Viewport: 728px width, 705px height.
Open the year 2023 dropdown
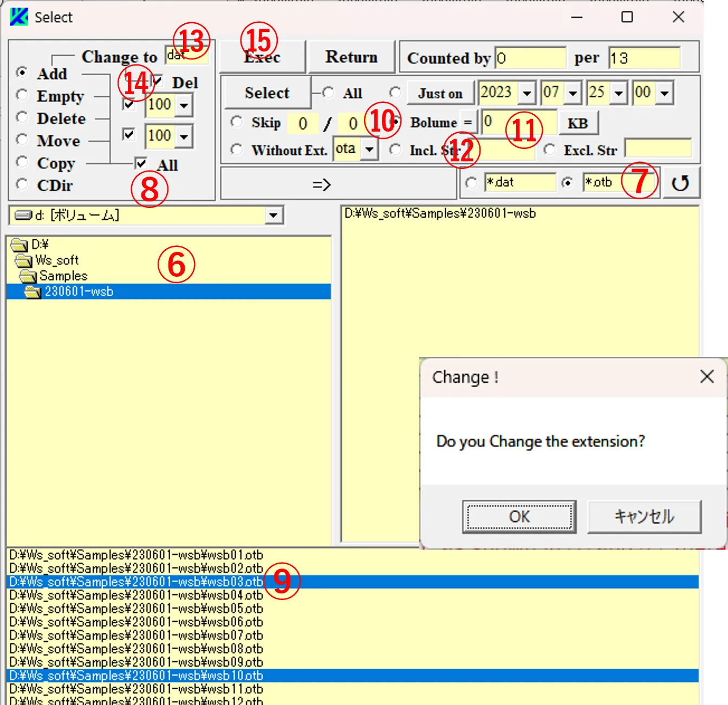pos(527,93)
